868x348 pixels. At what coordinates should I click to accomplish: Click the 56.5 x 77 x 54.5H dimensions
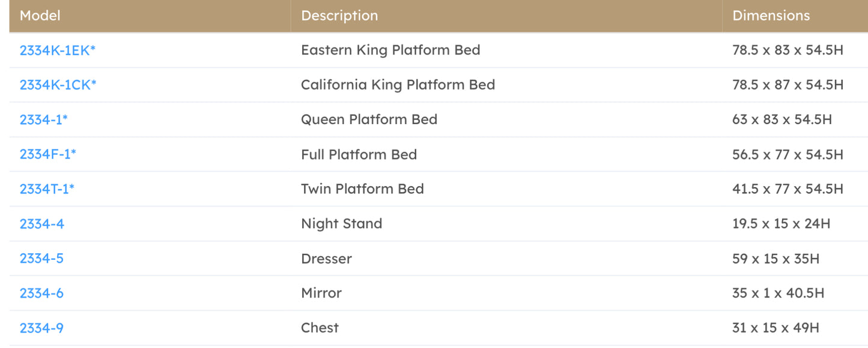[788, 155]
